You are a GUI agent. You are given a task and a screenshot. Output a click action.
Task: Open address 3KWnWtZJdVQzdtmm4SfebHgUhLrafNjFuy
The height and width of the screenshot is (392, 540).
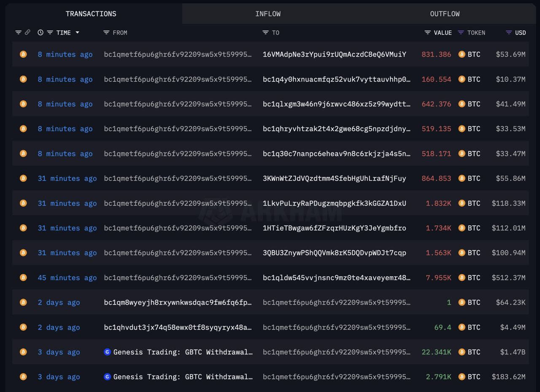point(334,178)
